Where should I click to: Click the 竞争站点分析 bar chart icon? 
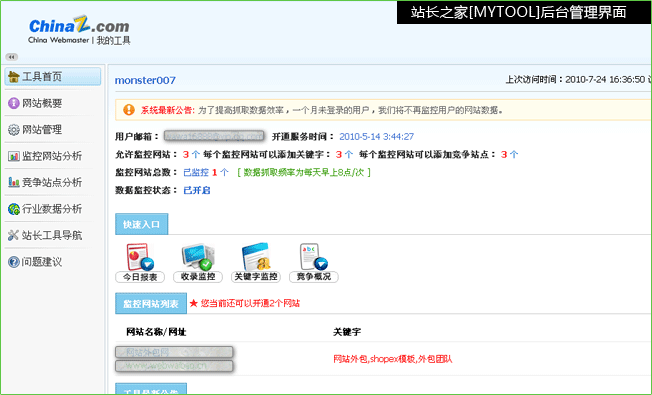point(14,182)
